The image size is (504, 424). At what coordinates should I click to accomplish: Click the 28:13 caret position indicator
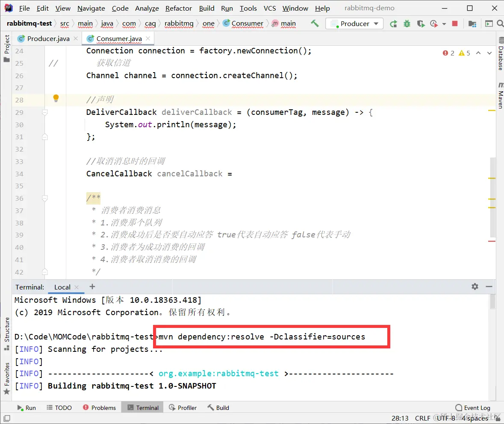tap(400, 418)
